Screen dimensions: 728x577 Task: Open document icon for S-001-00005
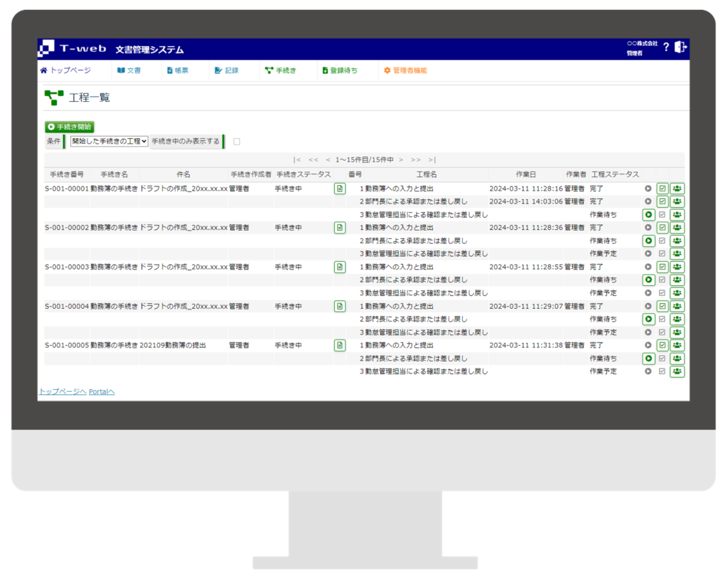[340, 345]
